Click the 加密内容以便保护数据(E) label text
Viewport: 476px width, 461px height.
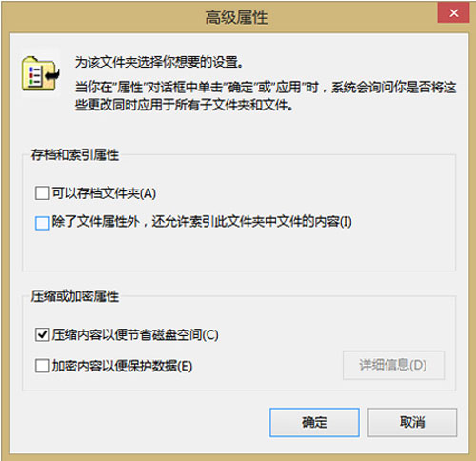click(122, 366)
